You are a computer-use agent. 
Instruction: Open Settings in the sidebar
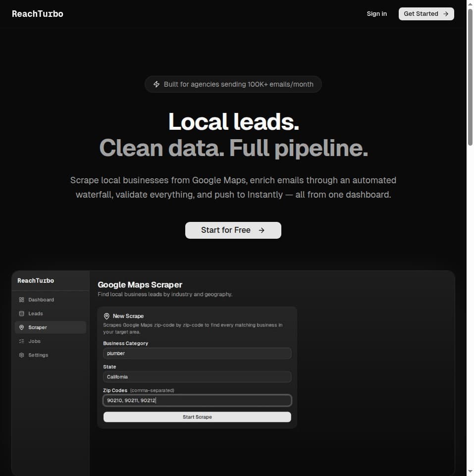pos(51,355)
